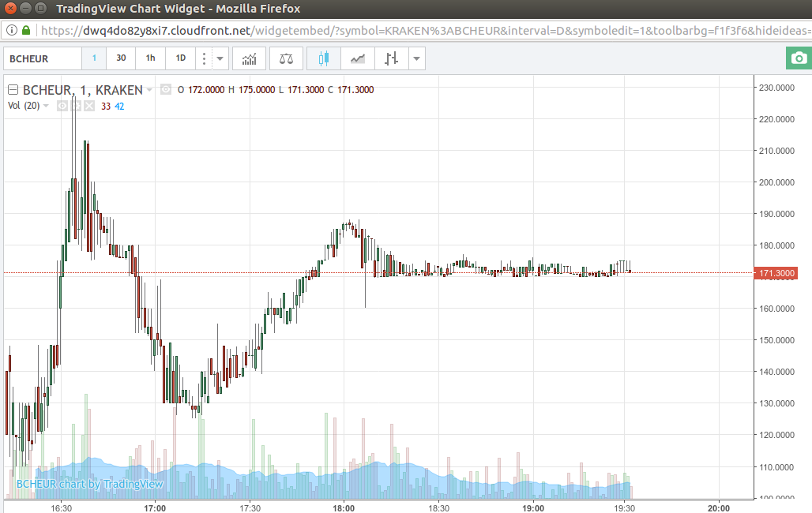Select the Candles chart style icon
The image size is (812, 513).
click(324, 58)
